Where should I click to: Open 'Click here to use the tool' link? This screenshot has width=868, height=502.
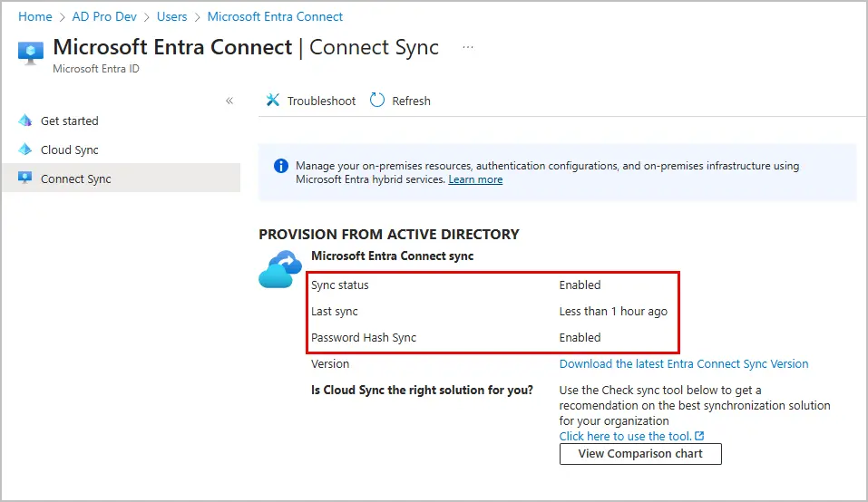point(625,436)
